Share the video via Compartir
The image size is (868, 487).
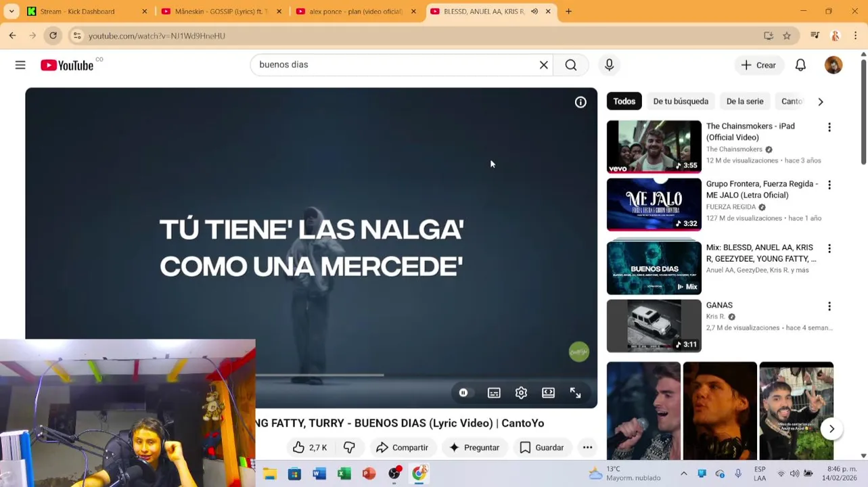coord(402,448)
